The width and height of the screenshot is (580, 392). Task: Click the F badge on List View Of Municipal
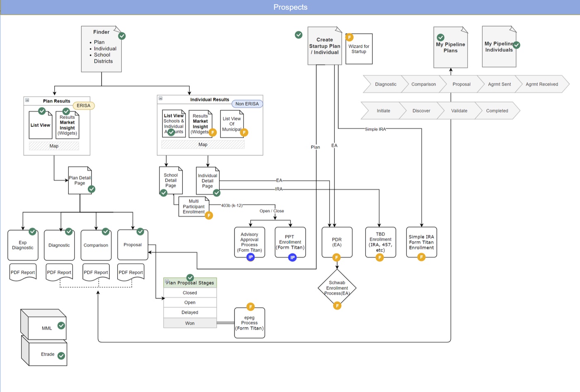tap(244, 133)
